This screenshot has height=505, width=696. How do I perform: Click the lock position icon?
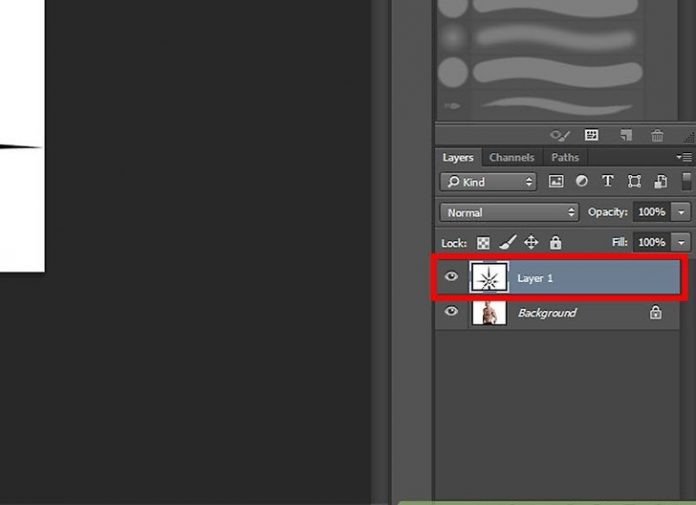tap(531, 243)
